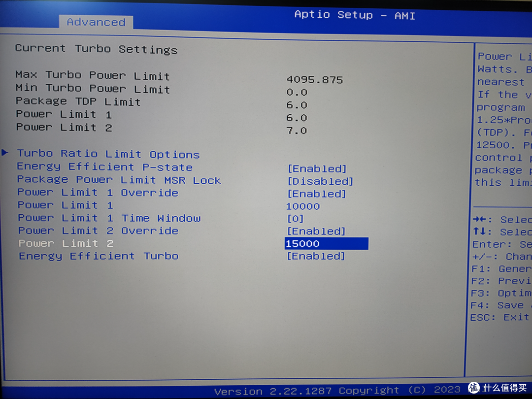
Task: Click the Aptio Setup - AMI title
Action: click(x=355, y=15)
